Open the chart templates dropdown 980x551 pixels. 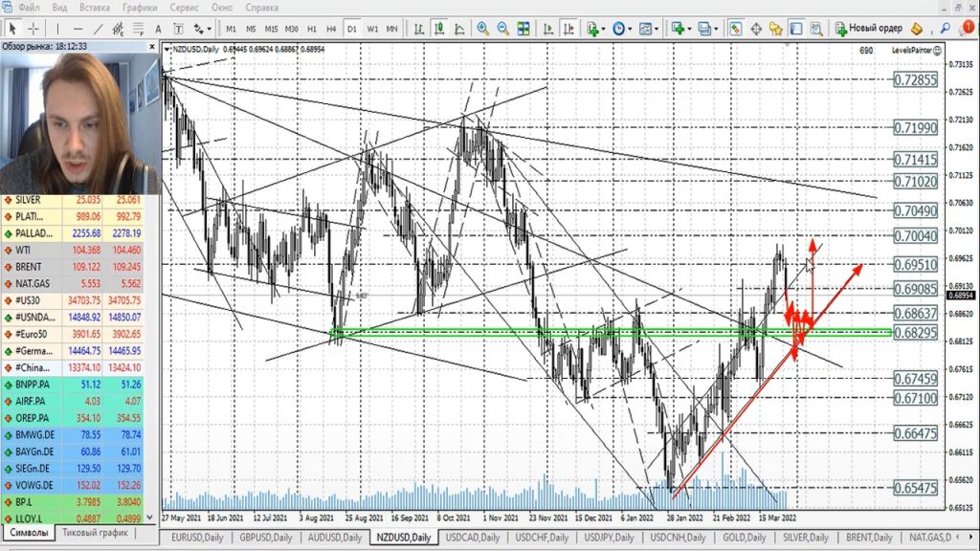652,29
